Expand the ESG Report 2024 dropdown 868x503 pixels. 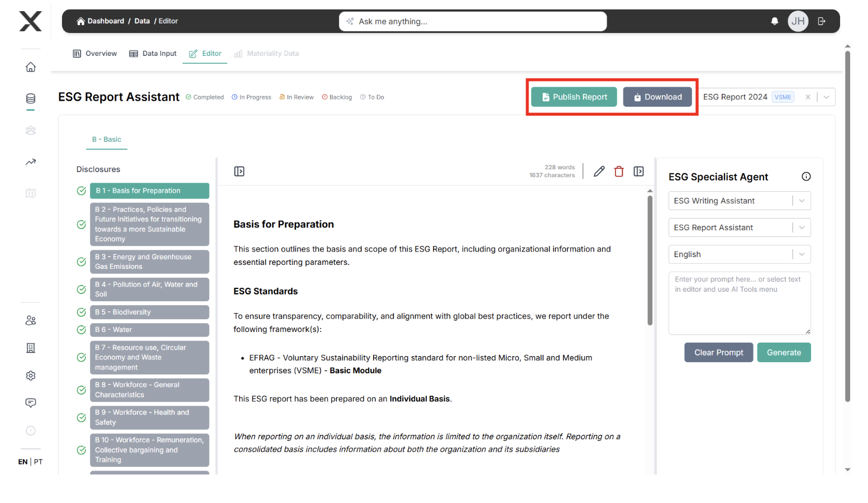(x=826, y=97)
